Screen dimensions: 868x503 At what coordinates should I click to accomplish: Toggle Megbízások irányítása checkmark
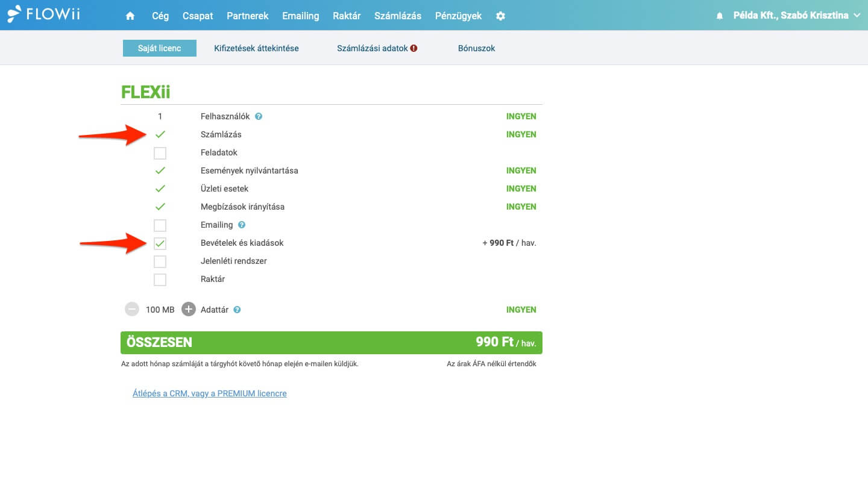160,207
